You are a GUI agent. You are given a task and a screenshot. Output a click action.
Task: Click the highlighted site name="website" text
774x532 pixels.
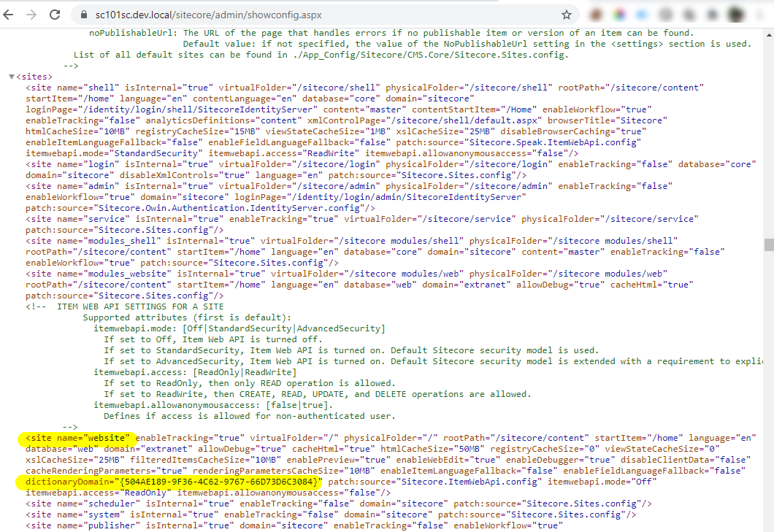(77, 438)
